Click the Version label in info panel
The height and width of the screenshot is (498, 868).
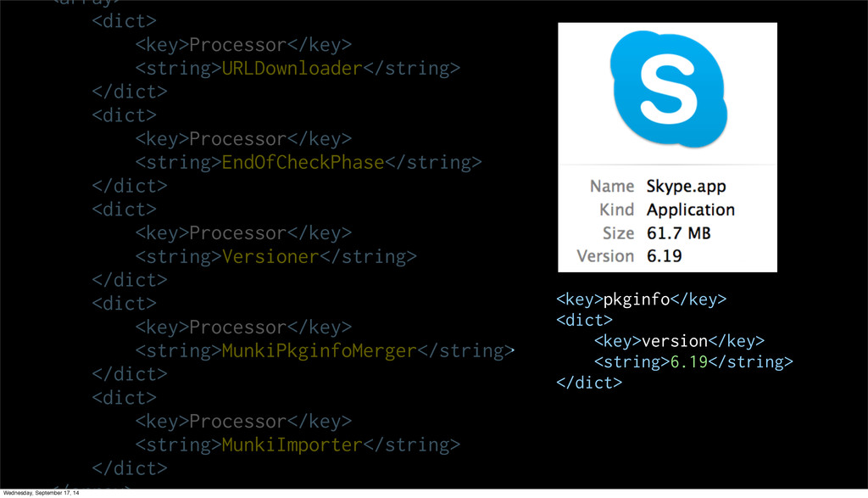[605, 256]
